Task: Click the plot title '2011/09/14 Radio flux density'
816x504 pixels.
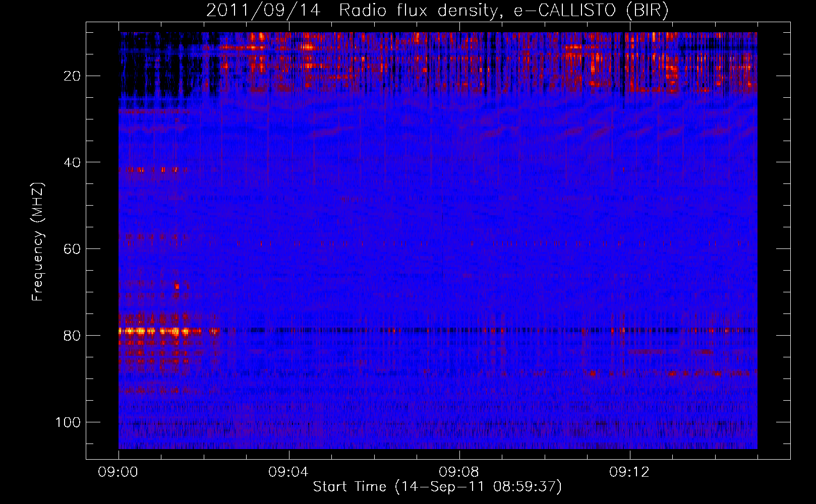Action: (x=437, y=10)
